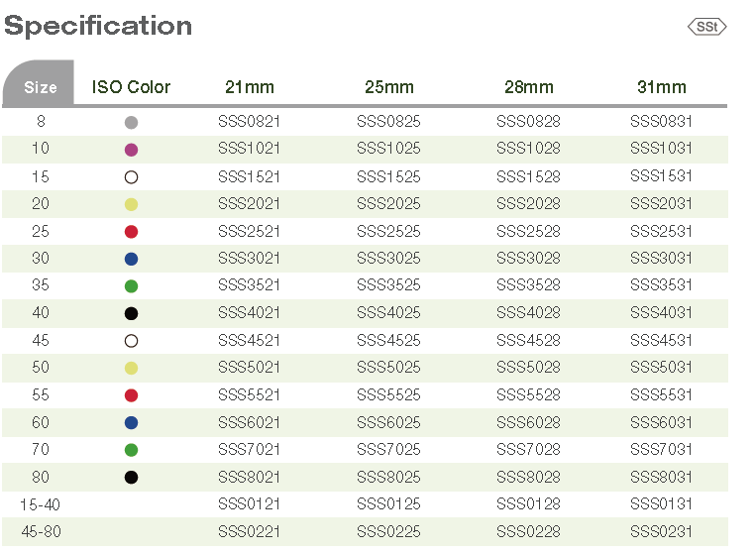Click the 31mm column header
This screenshot has width=756, height=553.
tap(661, 87)
